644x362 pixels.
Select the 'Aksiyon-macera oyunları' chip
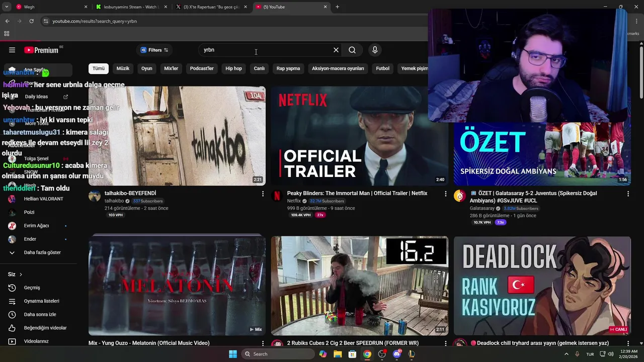point(338,68)
